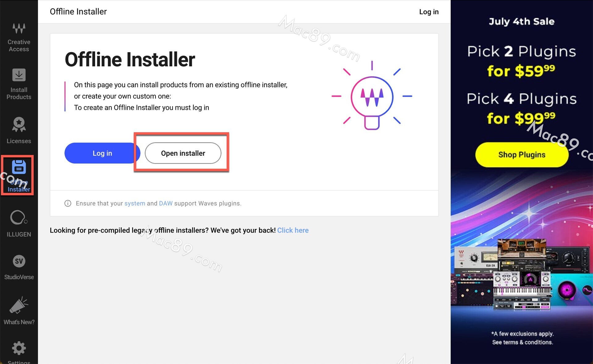Click July 4th Sale banner heading
The height and width of the screenshot is (364, 593).
(521, 22)
